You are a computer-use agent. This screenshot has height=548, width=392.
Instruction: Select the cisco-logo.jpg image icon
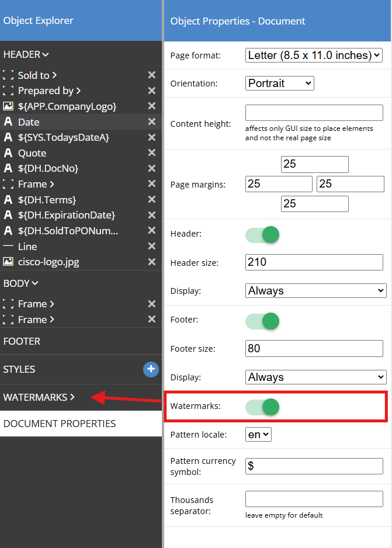pos(8,262)
